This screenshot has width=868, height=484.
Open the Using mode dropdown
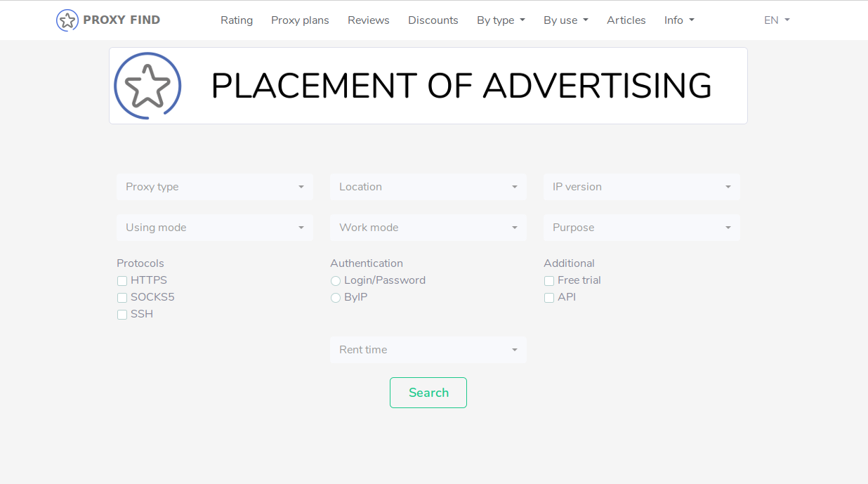click(x=214, y=227)
